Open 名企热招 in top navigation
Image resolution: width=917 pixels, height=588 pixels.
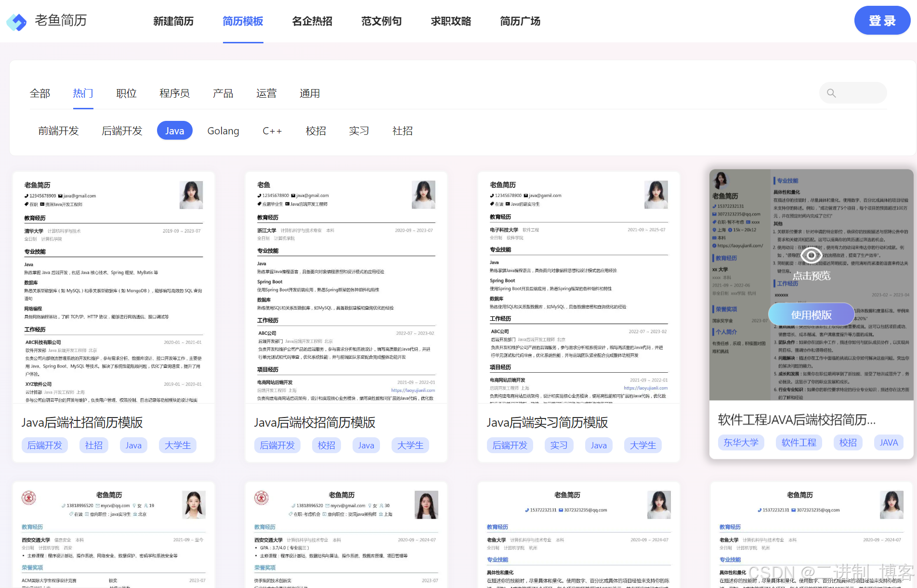(x=312, y=21)
